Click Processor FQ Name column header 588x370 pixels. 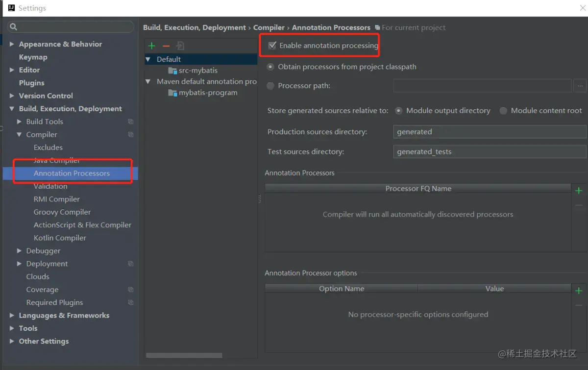point(418,189)
